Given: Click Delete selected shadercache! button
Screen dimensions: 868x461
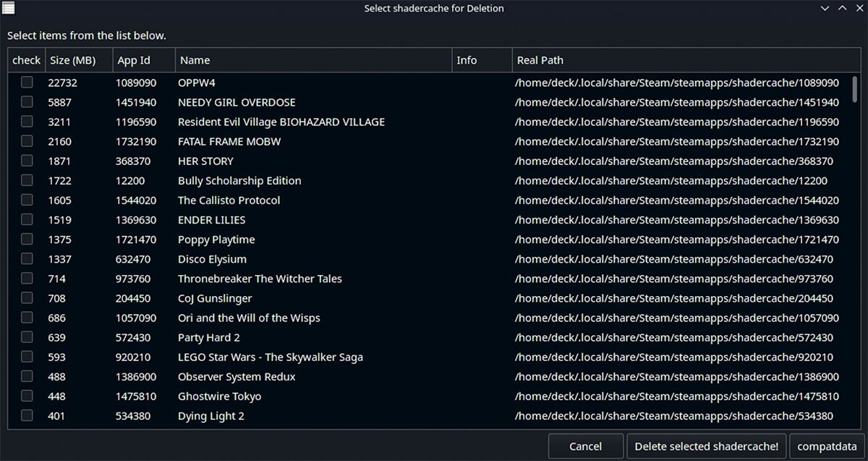Looking at the screenshot, I should [x=706, y=447].
